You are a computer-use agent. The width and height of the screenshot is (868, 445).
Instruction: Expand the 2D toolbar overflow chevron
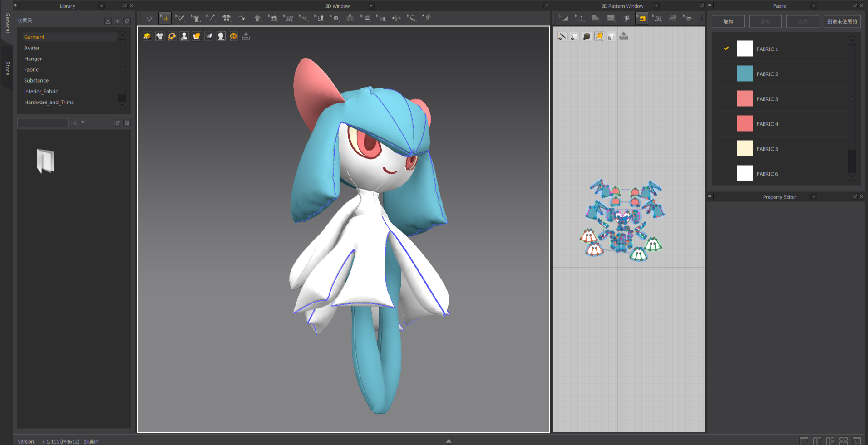tap(701, 18)
